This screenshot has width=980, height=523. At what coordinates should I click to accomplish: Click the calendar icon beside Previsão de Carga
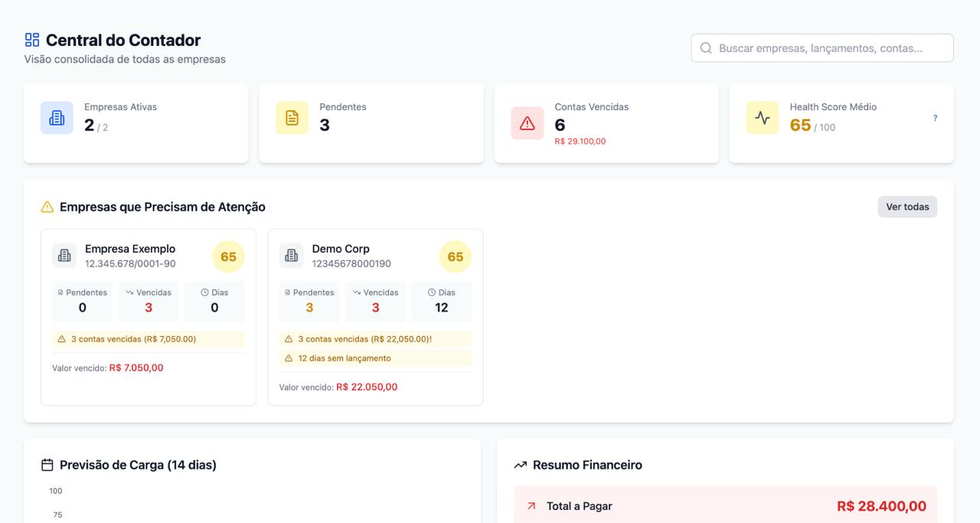47,465
